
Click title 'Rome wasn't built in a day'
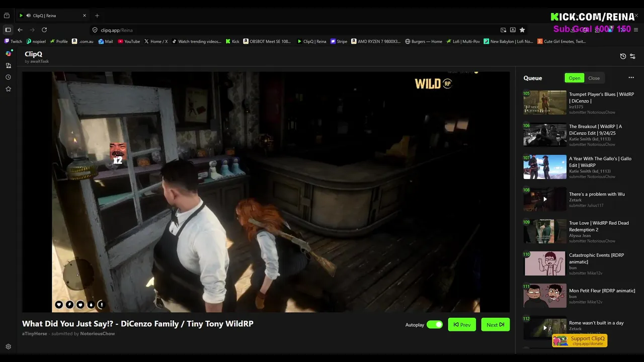[x=596, y=323]
